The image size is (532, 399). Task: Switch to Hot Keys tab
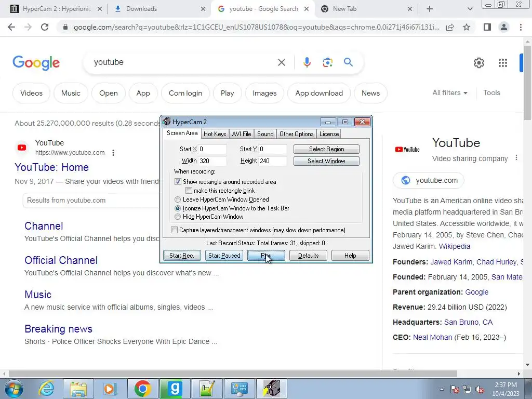coord(215,134)
